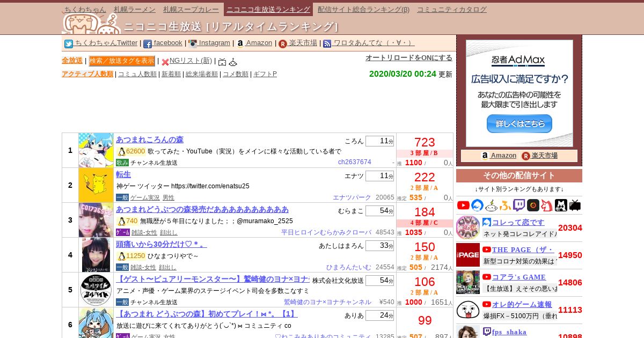Viewport: 644px width, 338px height.
Task: Open the Twitch site ranking icon
Action: [x=519, y=205]
